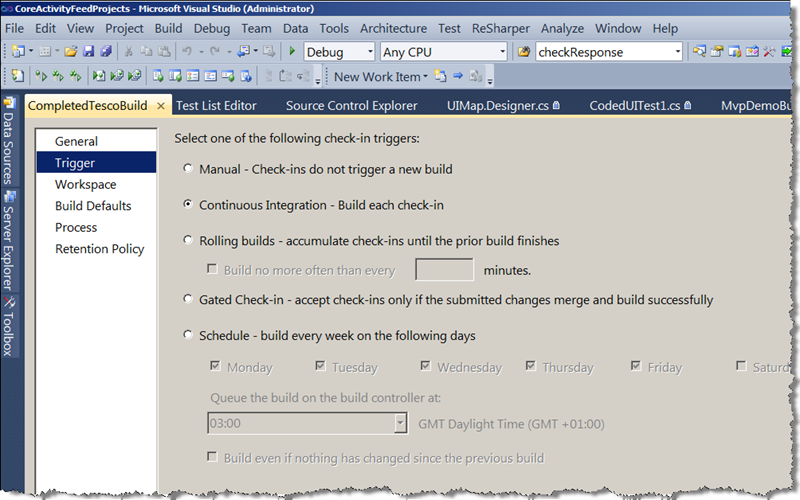Viewport: 800px width, 500px height.
Task: Select the Schedule radio button
Action: click(x=188, y=335)
